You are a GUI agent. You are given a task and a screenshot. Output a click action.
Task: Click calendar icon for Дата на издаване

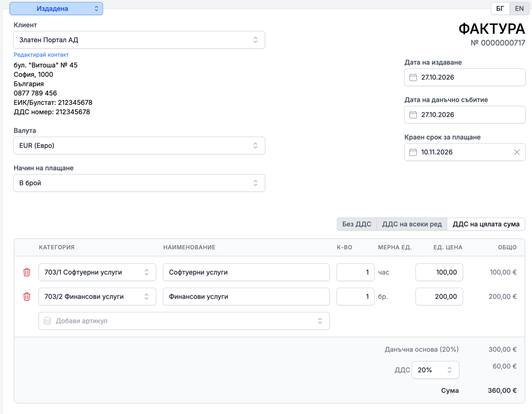click(x=413, y=77)
